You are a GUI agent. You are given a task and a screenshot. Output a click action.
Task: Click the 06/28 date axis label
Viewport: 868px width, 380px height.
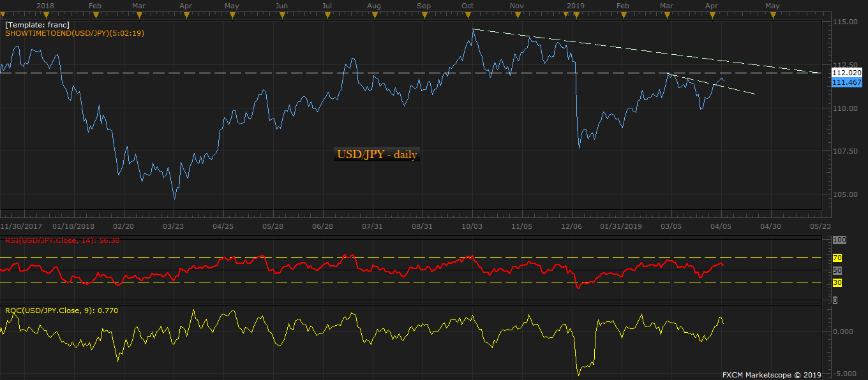322,226
